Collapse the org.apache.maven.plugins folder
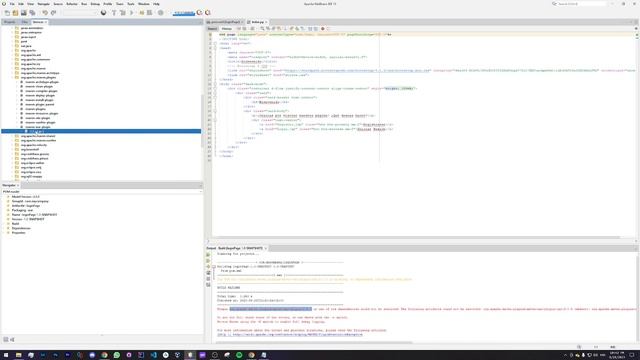640x360 pixels. [x=13, y=77]
